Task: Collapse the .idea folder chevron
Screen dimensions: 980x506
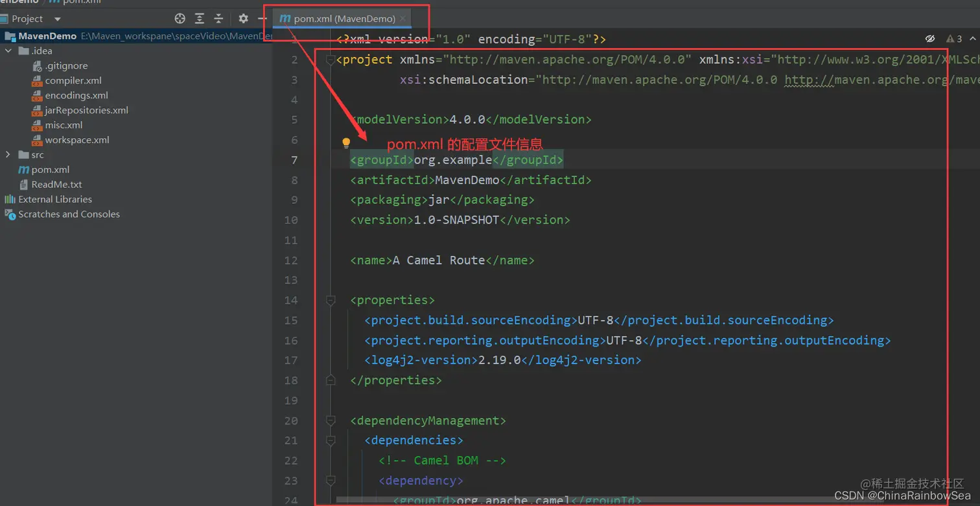Action: (x=8, y=51)
